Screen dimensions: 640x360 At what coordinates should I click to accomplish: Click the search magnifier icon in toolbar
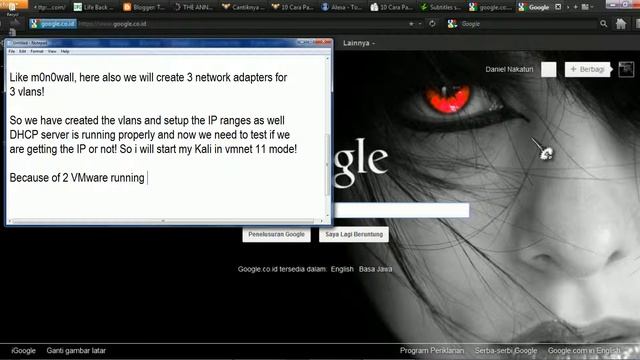[x=603, y=24]
